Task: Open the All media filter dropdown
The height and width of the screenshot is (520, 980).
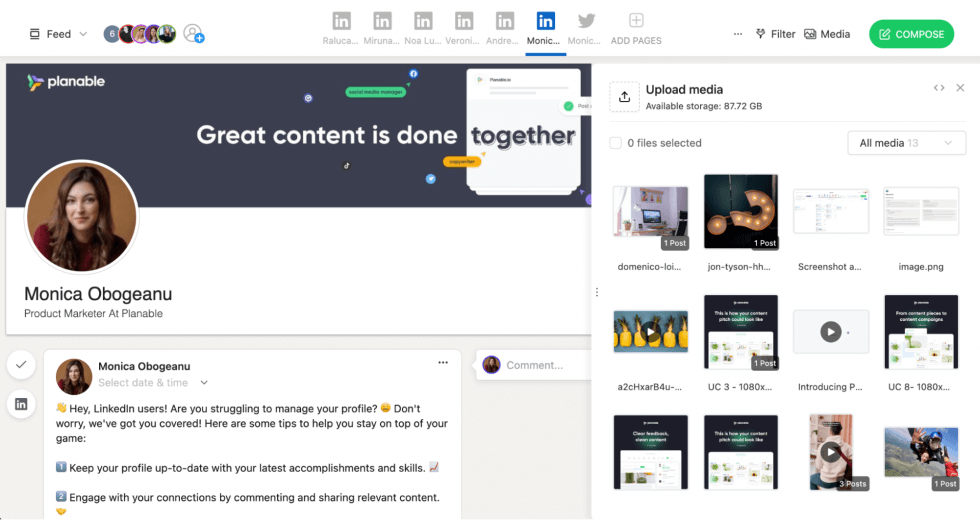Action: tap(906, 143)
